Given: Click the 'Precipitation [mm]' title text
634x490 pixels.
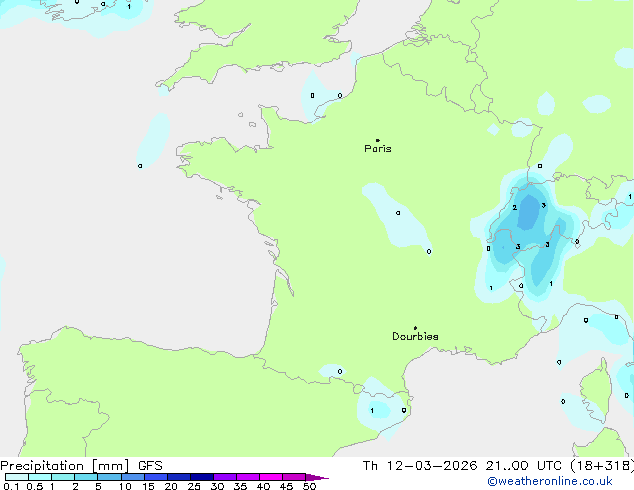Looking at the screenshot, I should tap(65, 466).
